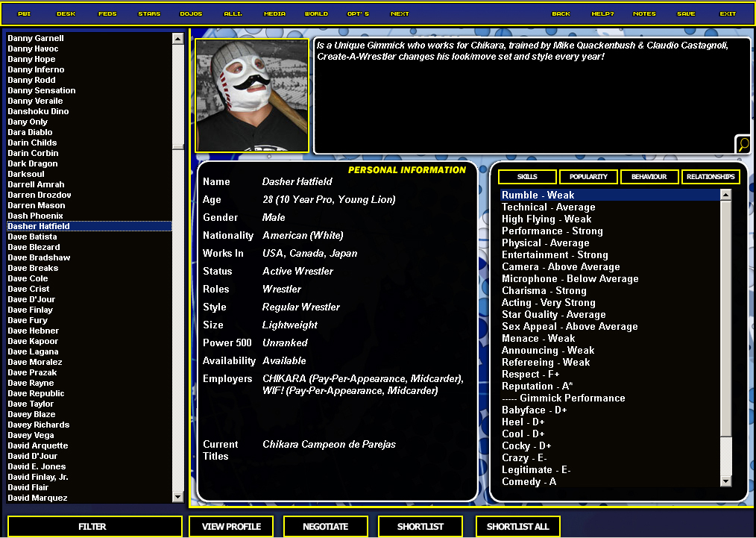Click the magnifying glass biography icon
This screenshot has height=538, width=756.
(743, 144)
